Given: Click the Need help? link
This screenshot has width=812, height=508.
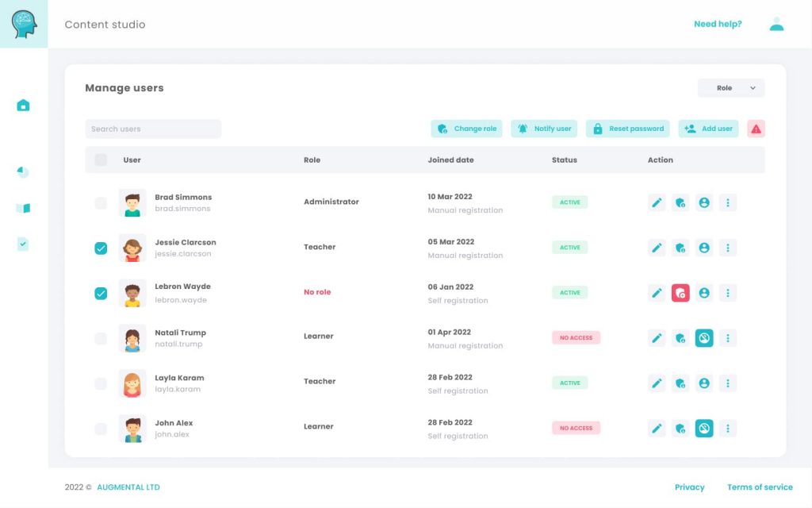Looking at the screenshot, I should tap(718, 24).
